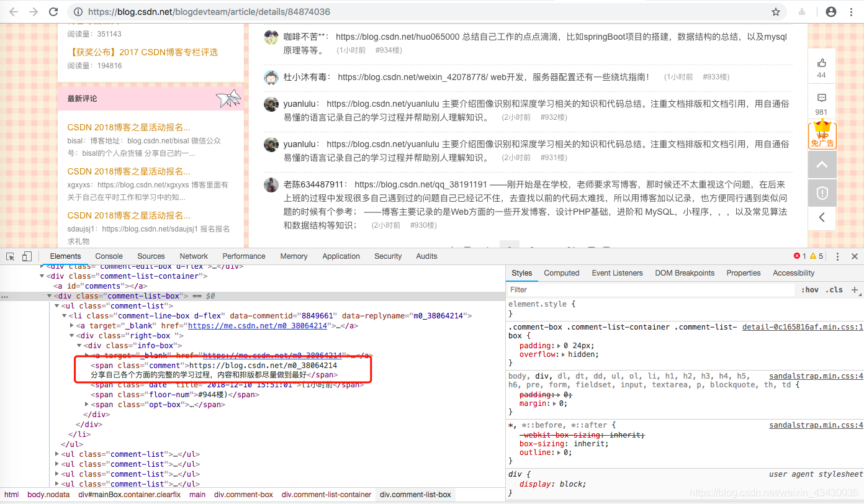
Task: Toggle the .cls class editor
Action: tap(835, 290)
